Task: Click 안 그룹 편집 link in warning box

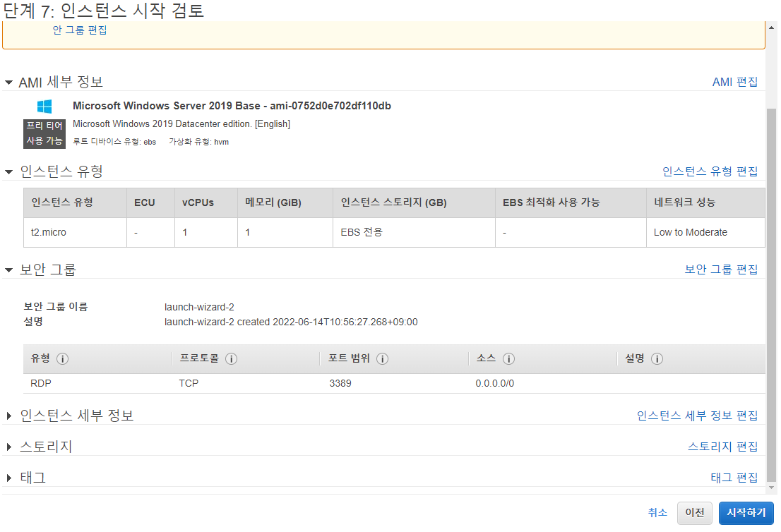Action: point(80,30)
